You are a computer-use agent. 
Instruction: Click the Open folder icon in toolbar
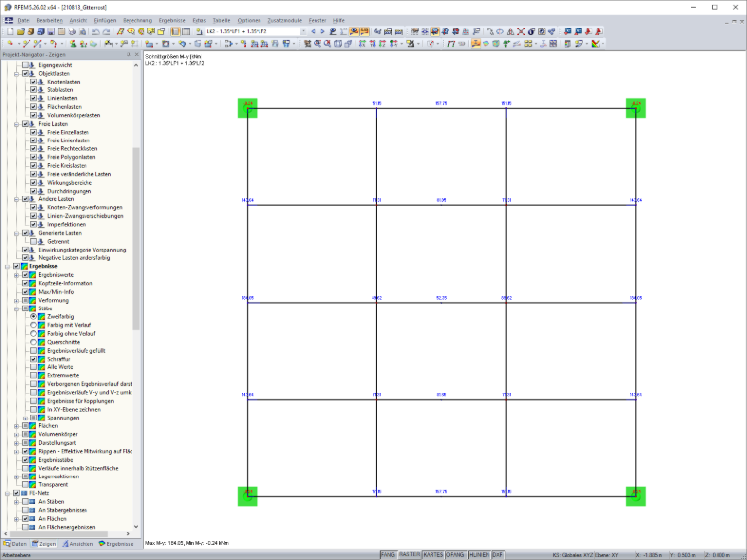click(20, 31)
